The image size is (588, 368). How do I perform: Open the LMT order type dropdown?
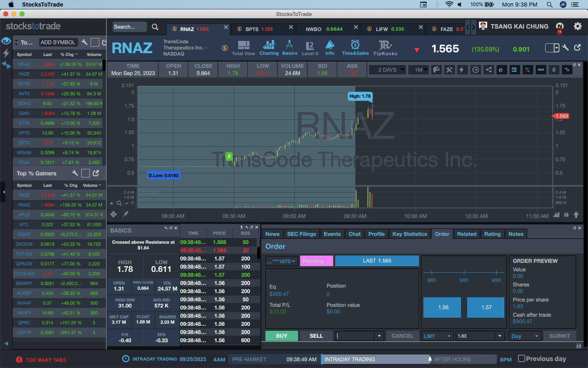(437, 336)
